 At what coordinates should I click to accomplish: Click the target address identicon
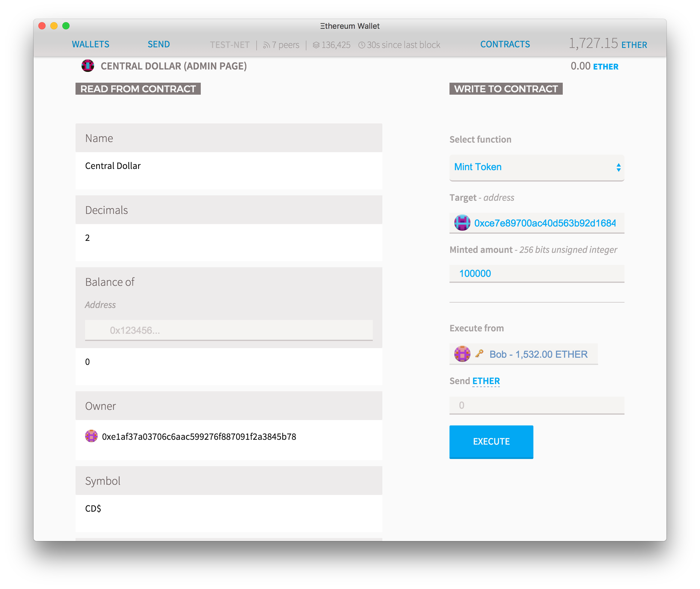[x=462, y=223]
